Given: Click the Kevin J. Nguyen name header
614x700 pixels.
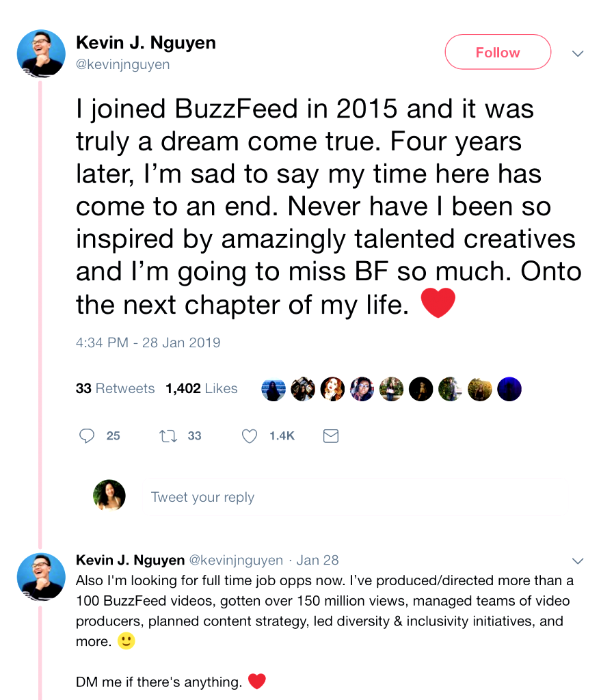Looking at the screenshot, I should [x=146, y=43].
